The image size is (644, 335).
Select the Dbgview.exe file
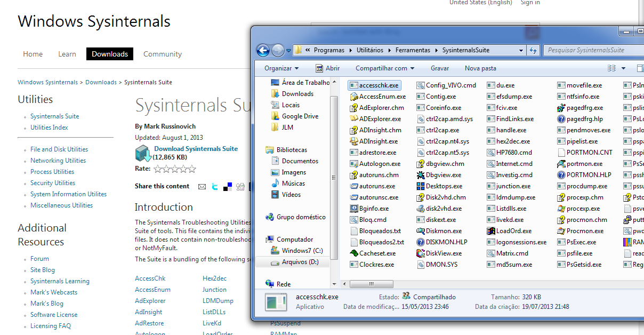coord(439,175)
